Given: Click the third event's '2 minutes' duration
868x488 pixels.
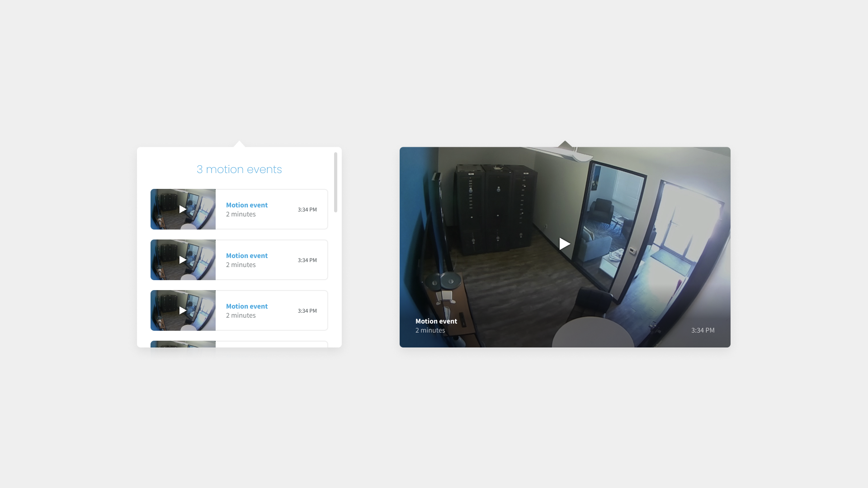Looking at the screenshot, I should tap(241, 315).
